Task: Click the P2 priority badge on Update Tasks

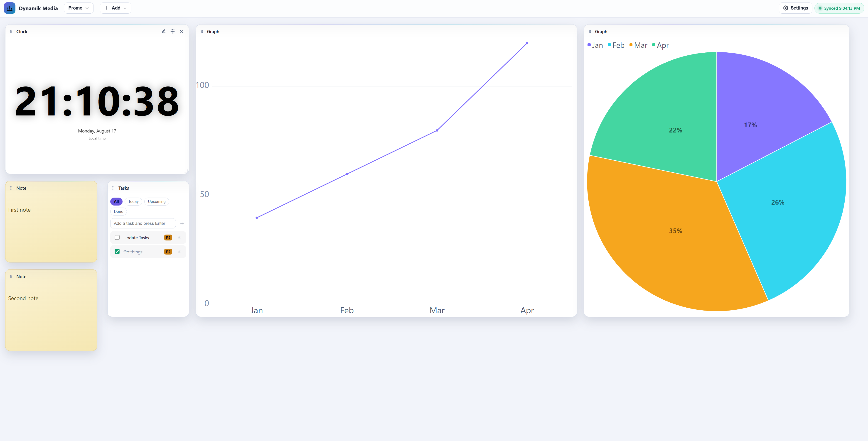Action: [x=168, y=238]
